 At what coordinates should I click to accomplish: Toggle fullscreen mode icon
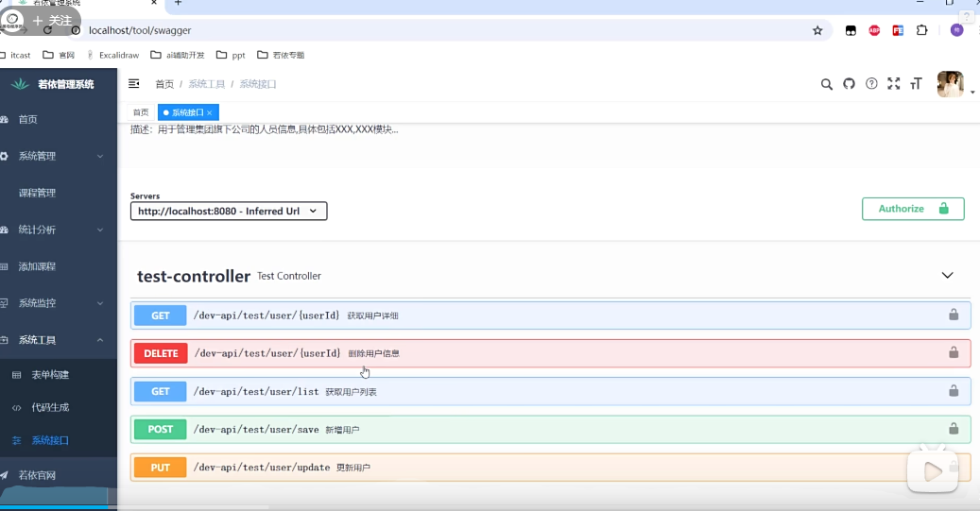pyautogui.click(x=894, y=84)
